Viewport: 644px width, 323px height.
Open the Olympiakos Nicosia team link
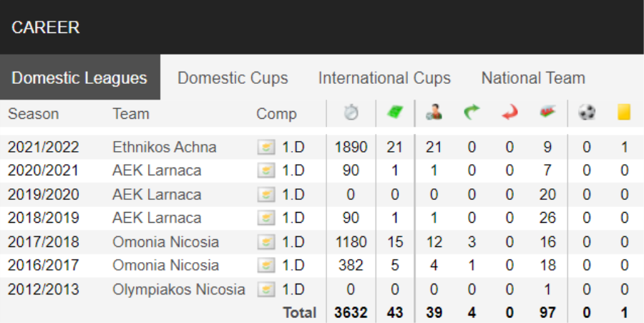179,290
